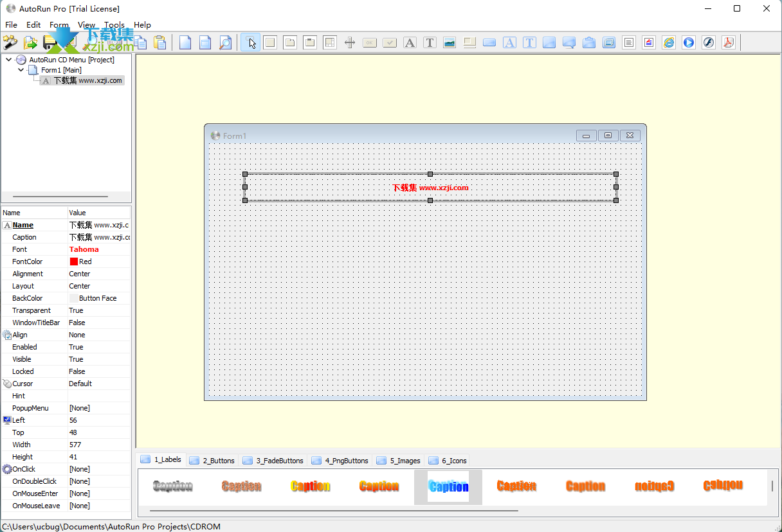Viewport: 782px width, 532px height.
Task: Insert the PDF viewer control
Action: coord(729,43)
